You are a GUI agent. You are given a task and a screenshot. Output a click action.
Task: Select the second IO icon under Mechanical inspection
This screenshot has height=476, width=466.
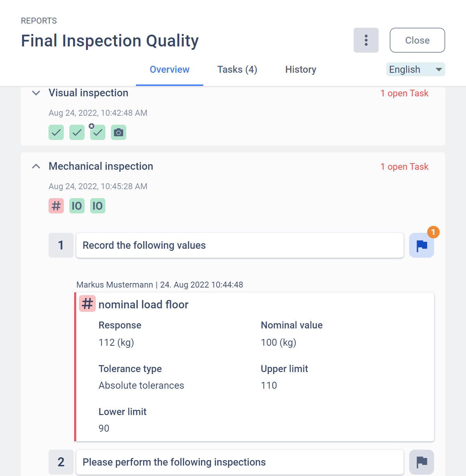pyautogui.click(x=97, y=206)
